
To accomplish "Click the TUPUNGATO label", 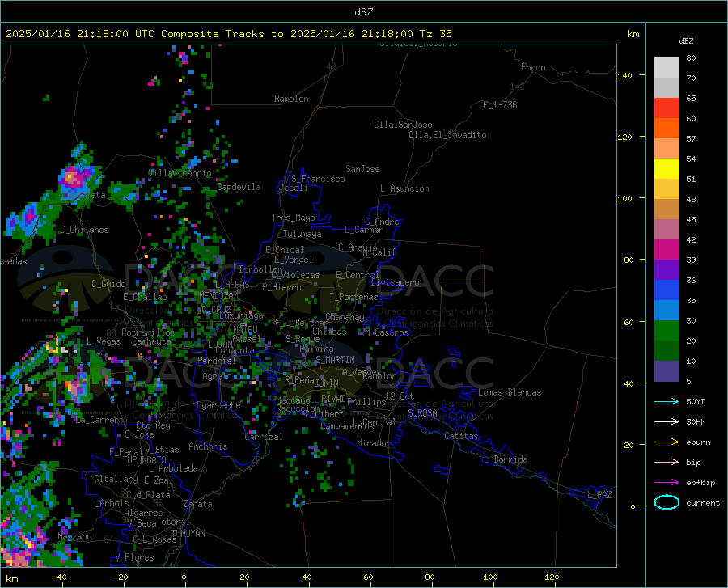I will click(x=145, y=460).
